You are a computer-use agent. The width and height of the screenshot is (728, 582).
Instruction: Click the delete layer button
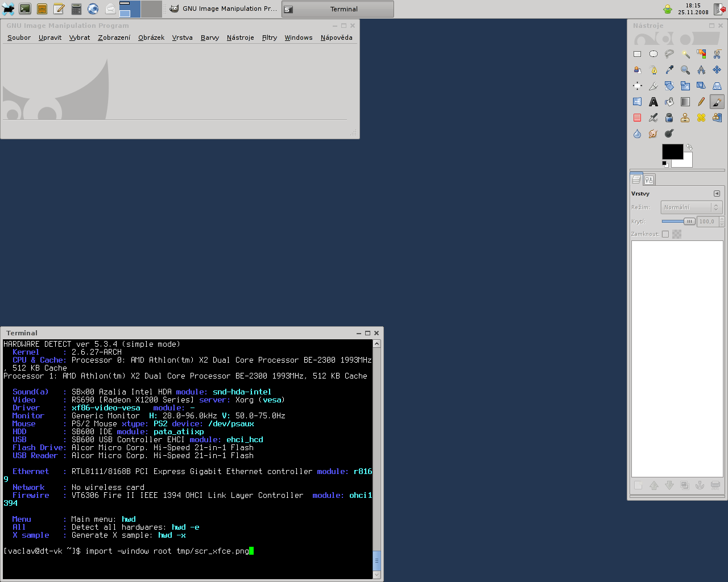point(715,485)
